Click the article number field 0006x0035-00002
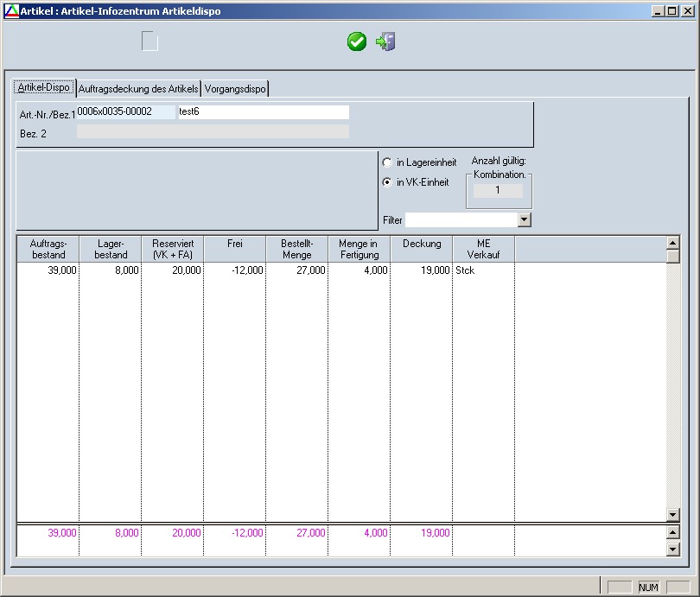Viewport: 700px width, 597px height. [125, 112]
